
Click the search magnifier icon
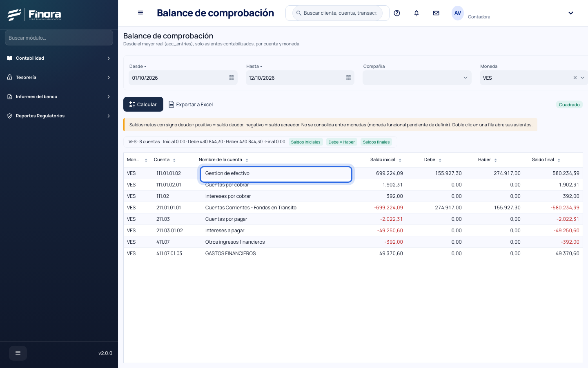[299, 13]
